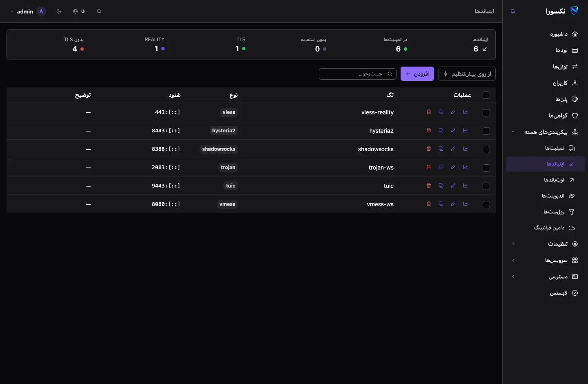The width and height of the screenshot is (588, 384).
Task: Click از روی پیش‌تنظیم button
Action: (x=467, y=74)
